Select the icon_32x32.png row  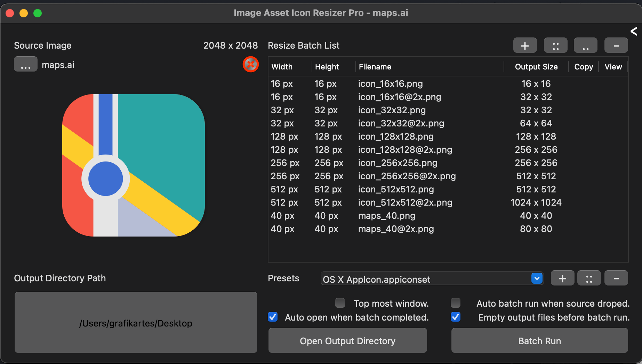pyautogui.click(x=448, y=110)
